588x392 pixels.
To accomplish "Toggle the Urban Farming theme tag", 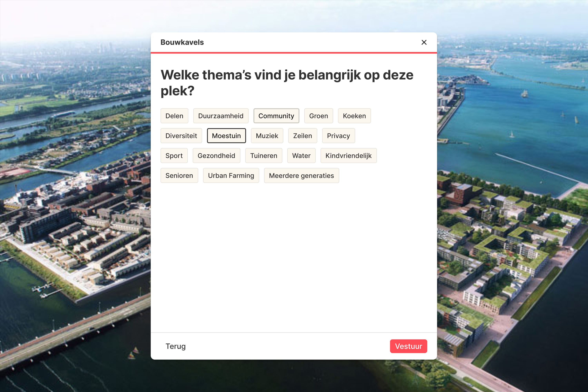I will tap(231, 175).
